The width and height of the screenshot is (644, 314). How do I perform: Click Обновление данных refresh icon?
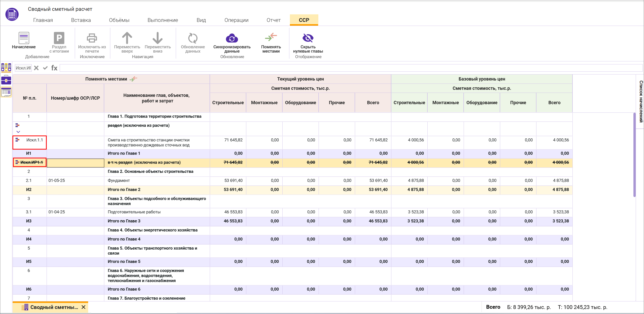click(x=193, y=38)
